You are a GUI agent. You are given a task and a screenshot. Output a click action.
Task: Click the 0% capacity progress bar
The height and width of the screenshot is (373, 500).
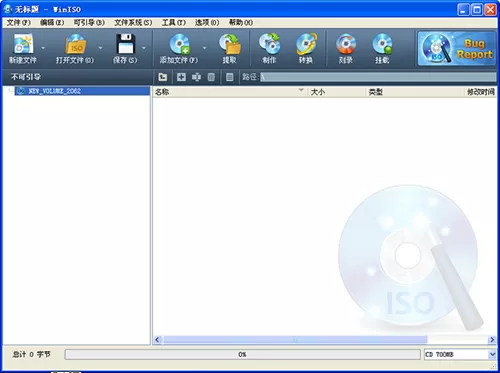tap(242, 354)
